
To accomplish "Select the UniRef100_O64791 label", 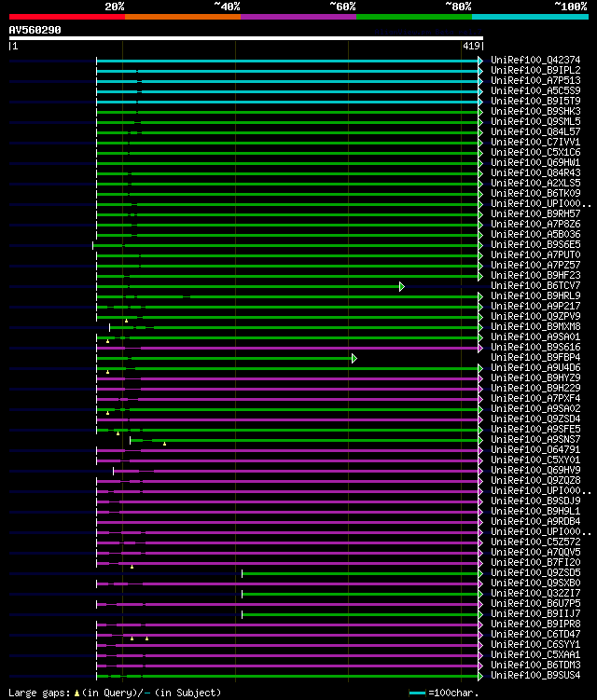I will [535, 450].
